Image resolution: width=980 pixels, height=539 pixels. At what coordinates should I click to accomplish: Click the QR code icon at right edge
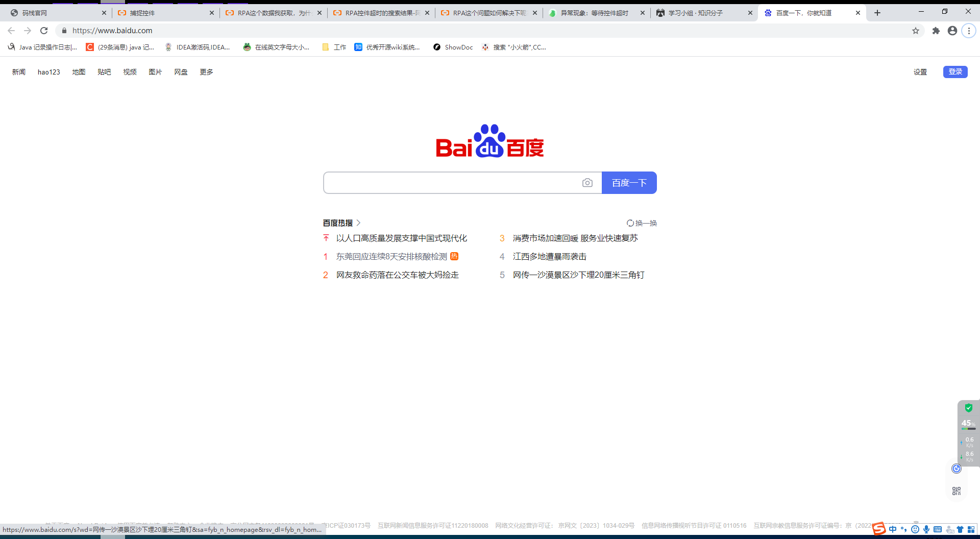tap(957, 491)
